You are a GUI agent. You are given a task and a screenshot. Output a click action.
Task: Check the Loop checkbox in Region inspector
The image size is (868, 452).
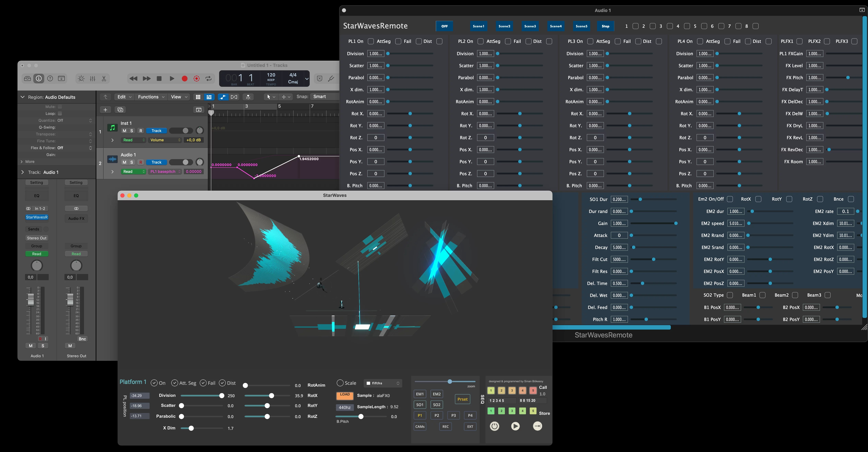tap(60, 114)
